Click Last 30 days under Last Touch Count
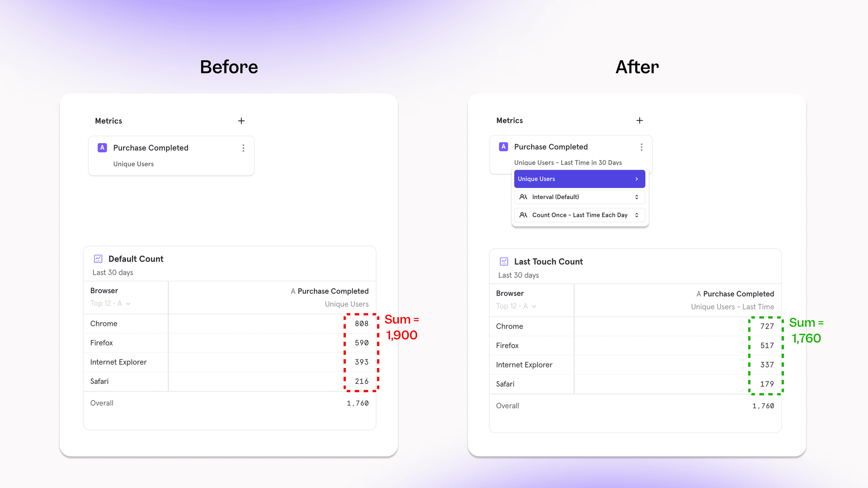 (519, 275)
